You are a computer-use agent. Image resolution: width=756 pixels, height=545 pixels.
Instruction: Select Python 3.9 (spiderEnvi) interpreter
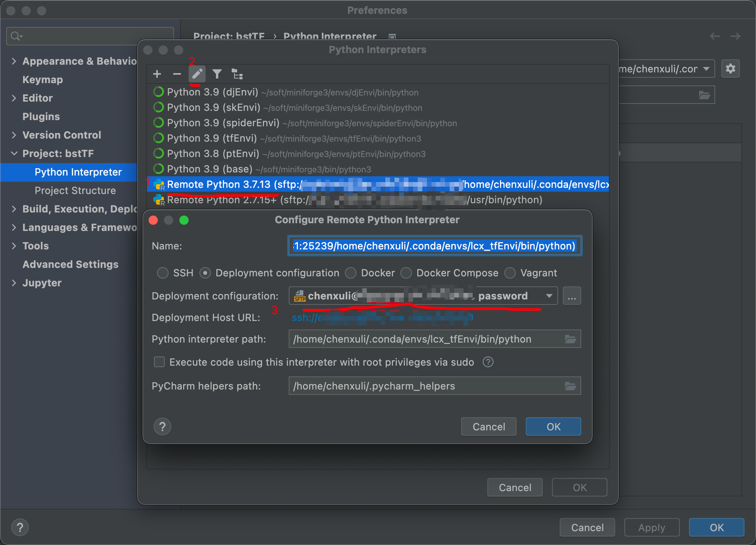tap(378, 123)
